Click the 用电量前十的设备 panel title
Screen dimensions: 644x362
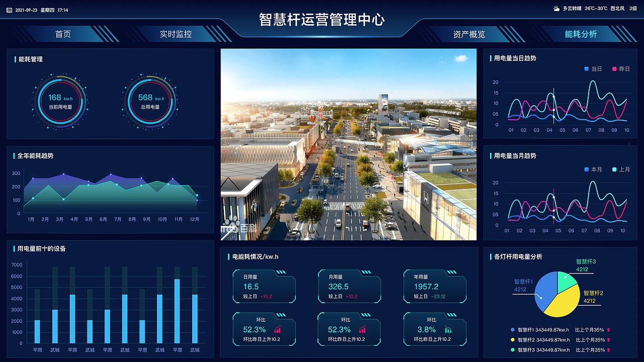(x=41, y=249)
